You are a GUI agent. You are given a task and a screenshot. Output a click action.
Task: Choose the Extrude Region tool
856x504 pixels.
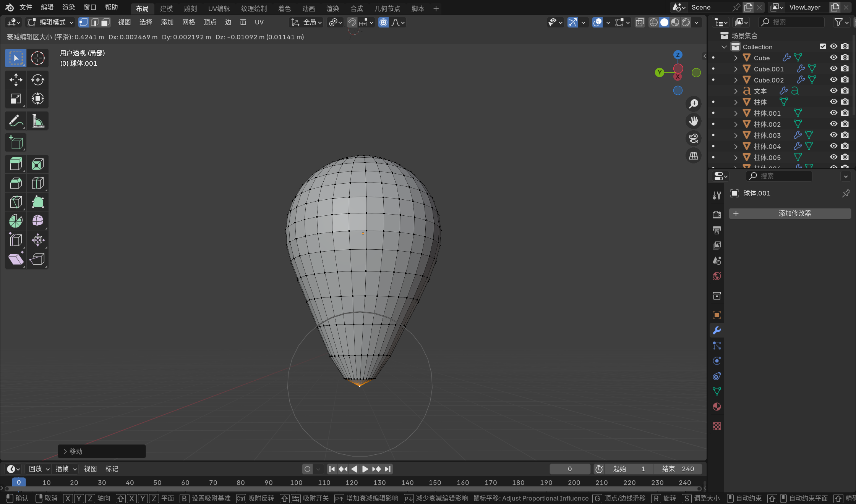coord(16,164)
